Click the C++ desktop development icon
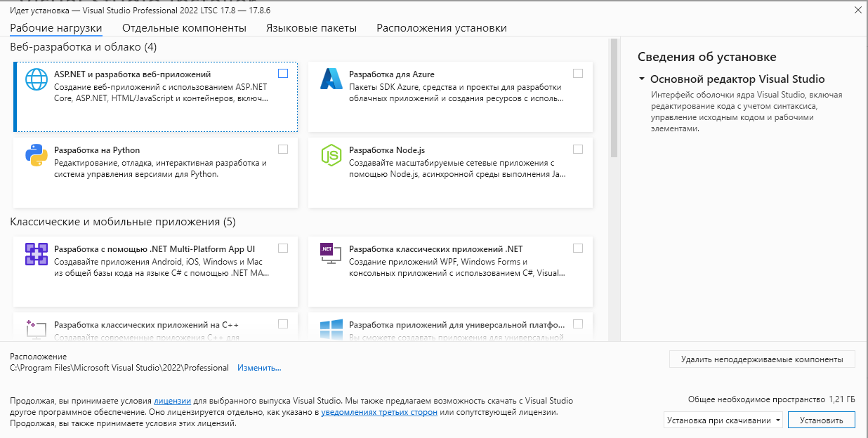Image resolution: width=868 pixels, height=438 pixels. pos(36,328)
